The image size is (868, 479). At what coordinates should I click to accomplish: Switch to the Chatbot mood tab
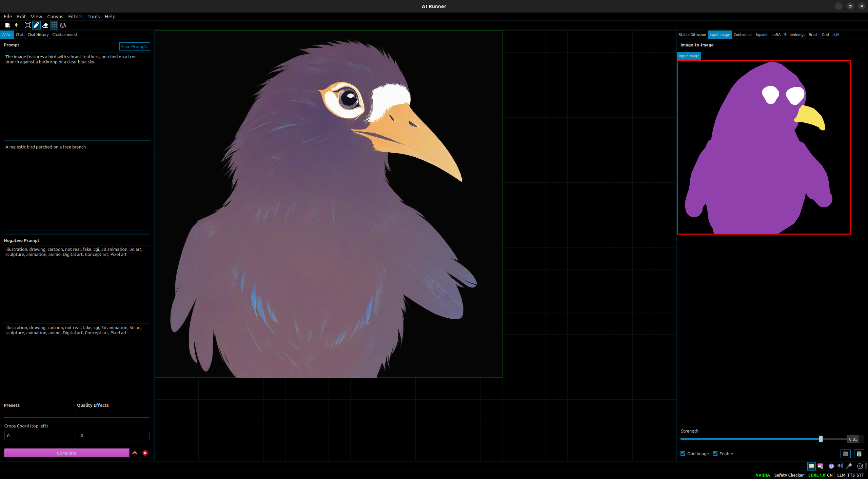[x=64, y=35]
